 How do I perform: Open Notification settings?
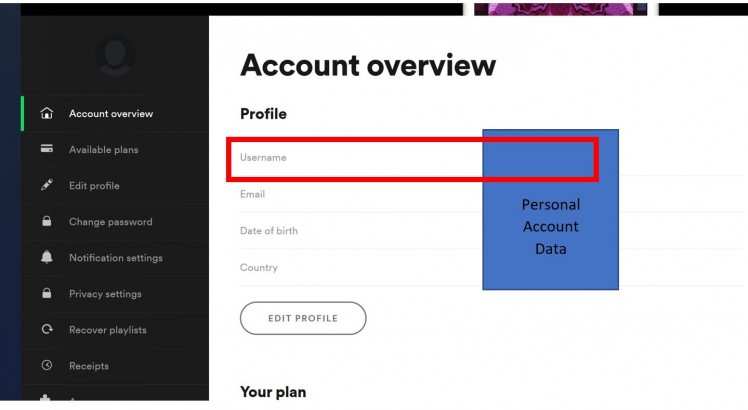click(116, 257)
